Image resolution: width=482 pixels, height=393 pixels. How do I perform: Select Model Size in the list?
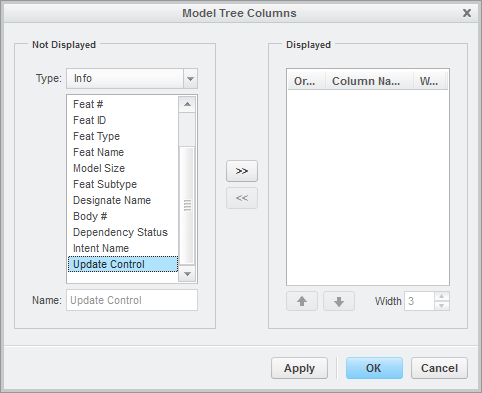[x=123, y=168]
